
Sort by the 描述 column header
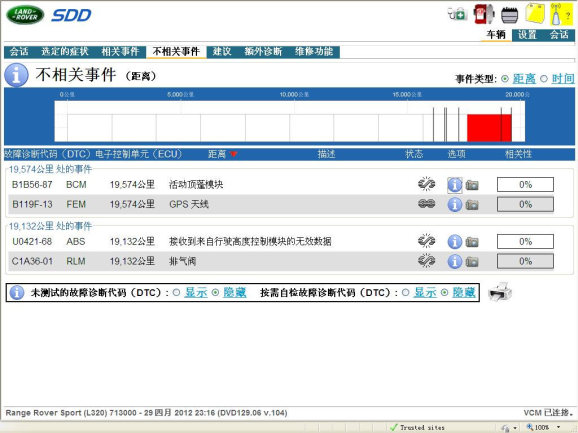[326, 154]
